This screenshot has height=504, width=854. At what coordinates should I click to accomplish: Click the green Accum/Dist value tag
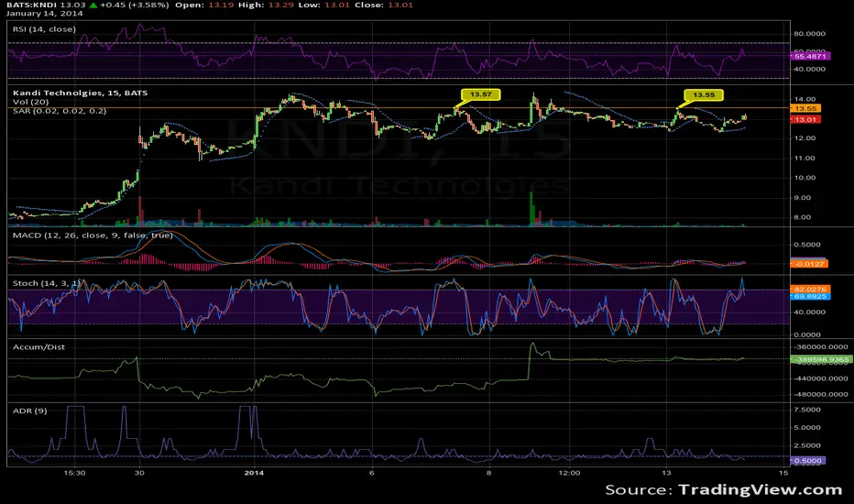(821, 359)
